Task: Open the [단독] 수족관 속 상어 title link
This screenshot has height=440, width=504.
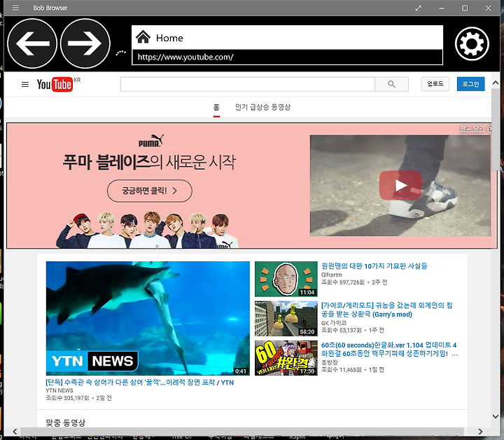Action: 139,383
